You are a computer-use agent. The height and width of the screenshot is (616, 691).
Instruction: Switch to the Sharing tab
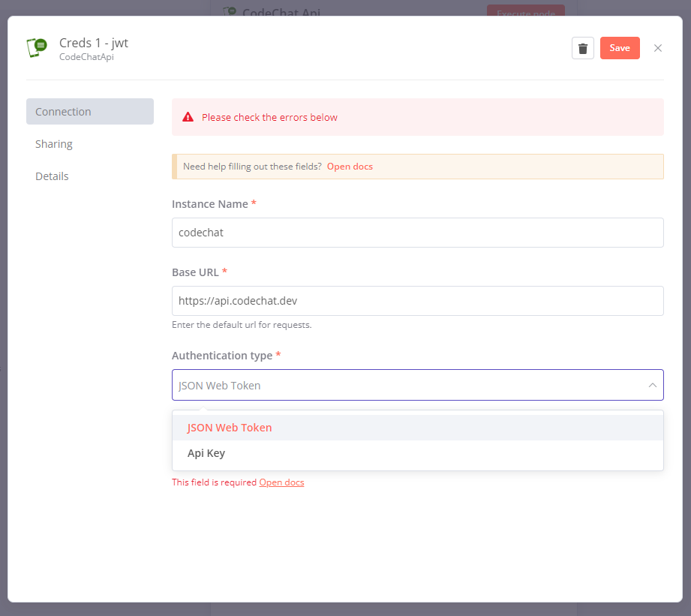point(53,143)
